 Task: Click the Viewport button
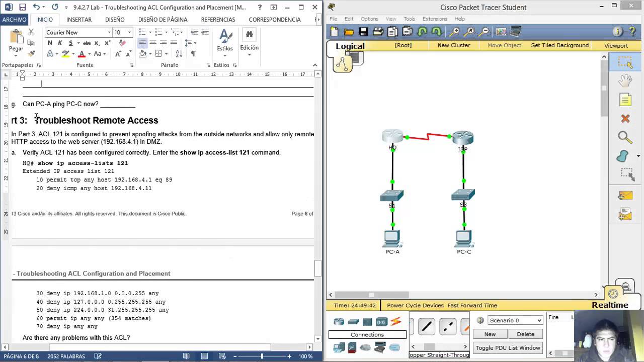(616, 46)
